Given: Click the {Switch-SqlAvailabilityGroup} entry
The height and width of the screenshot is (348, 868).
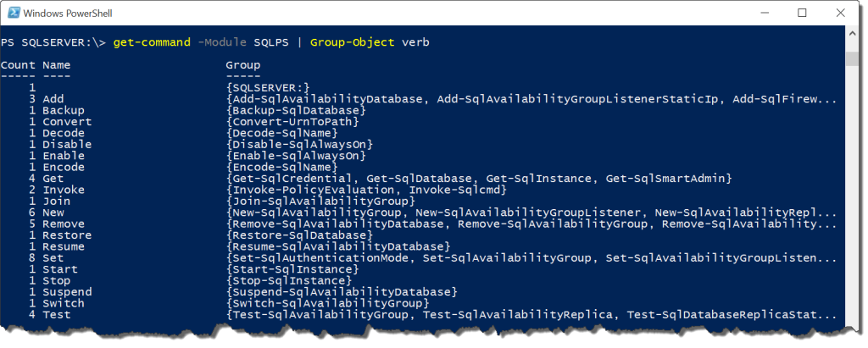Looking at the screenshot, I should (x=328, y=303).
